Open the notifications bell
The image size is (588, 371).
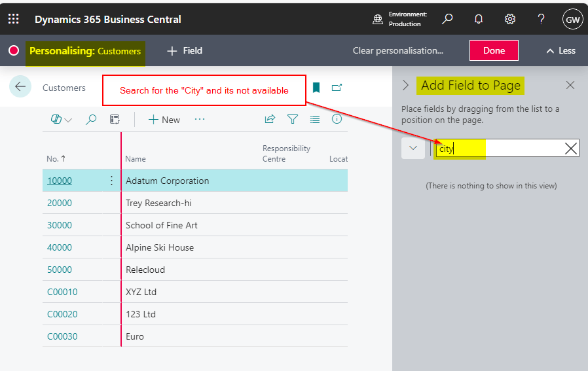click(x=479, y=19)
